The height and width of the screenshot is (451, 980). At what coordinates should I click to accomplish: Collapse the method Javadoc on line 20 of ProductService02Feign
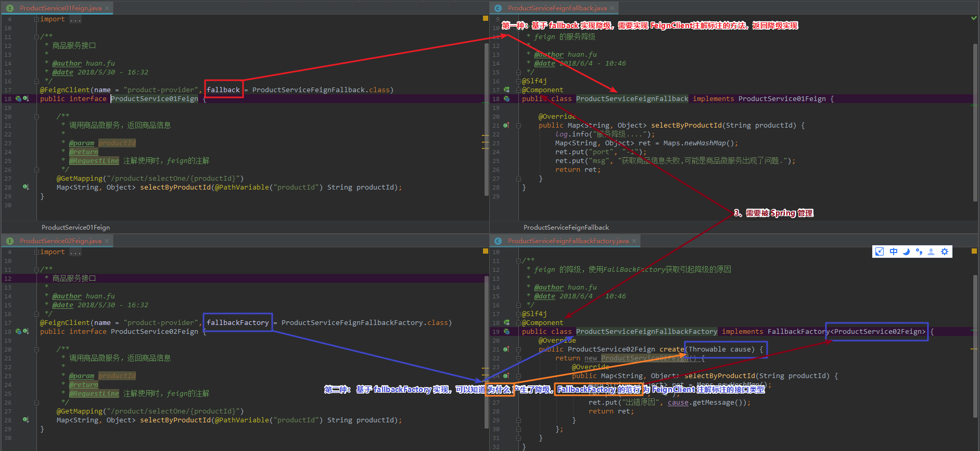tap(36, 349)
